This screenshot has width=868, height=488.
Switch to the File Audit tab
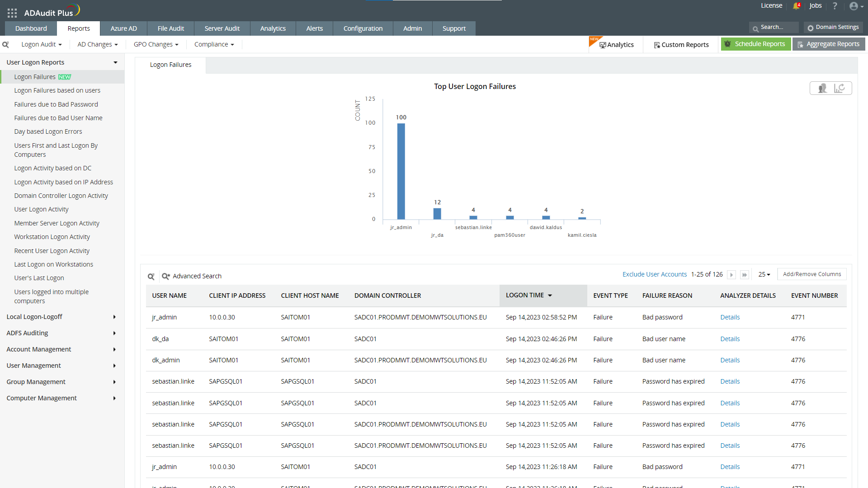pyautogui.click(x=170, y=28)
